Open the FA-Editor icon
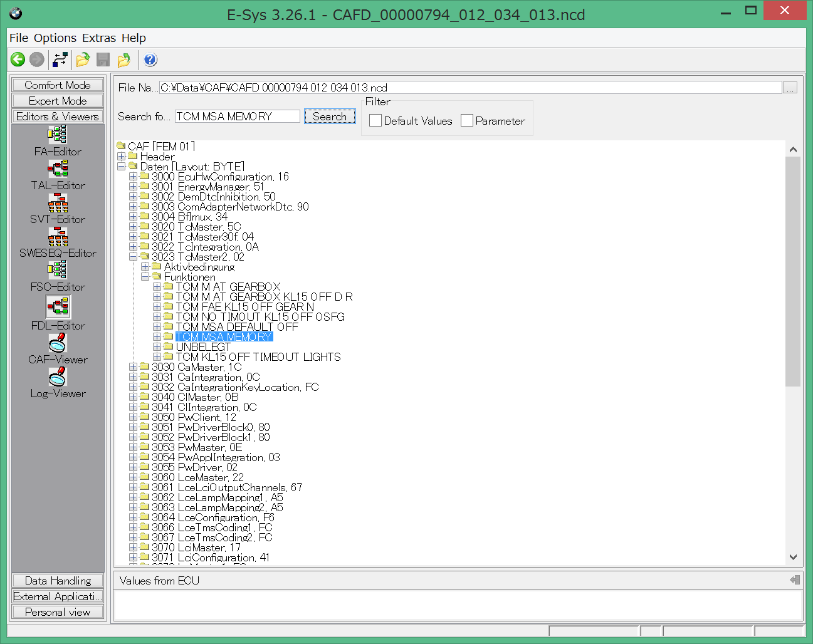The width and height of the screenshot is (813, 644). 58,134
